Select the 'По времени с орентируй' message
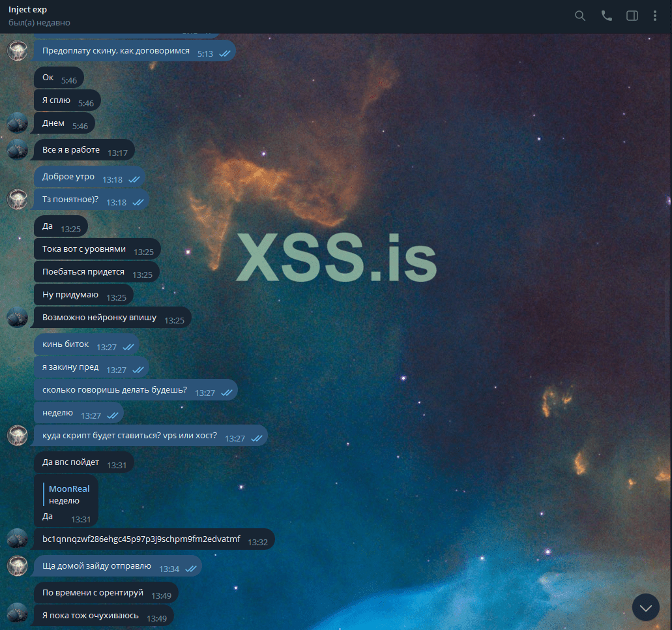 pos(106,593)
